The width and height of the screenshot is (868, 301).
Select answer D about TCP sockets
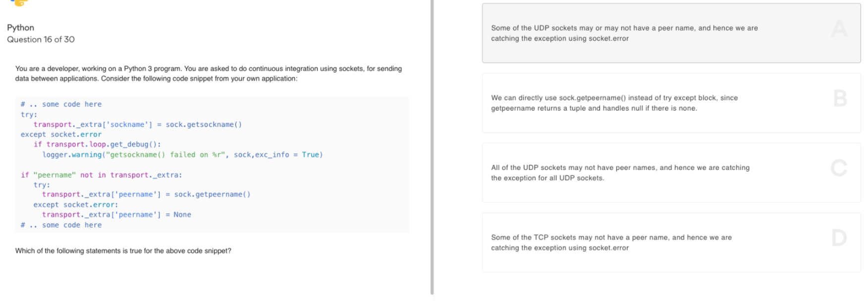click(x=671, y=243)
